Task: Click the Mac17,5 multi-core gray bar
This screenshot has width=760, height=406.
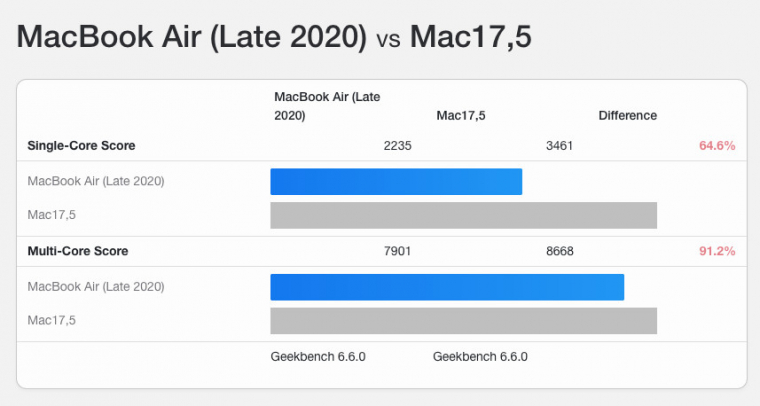Action: [x=463, y=320]
